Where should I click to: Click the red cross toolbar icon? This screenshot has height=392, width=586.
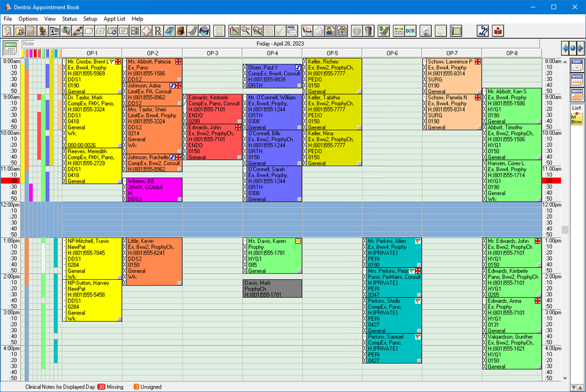[x=146, y=31]
